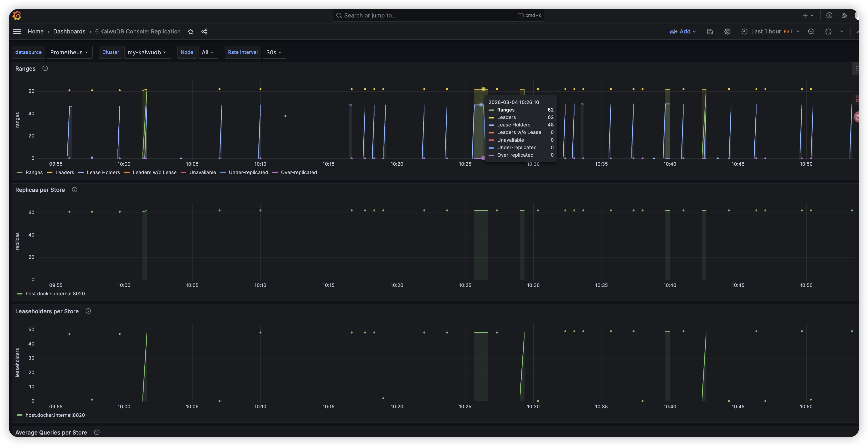Open the help question mark icon

click(x=829, y=15)
